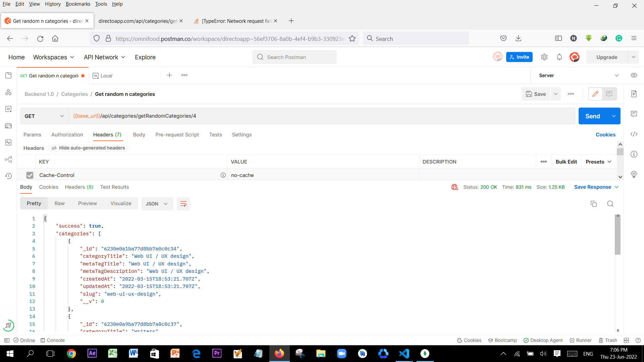This screenshot has height=362, width=644.
Task: Open the Collections sidebar icon
Action: pyautogui.click(x=8, y=75)
